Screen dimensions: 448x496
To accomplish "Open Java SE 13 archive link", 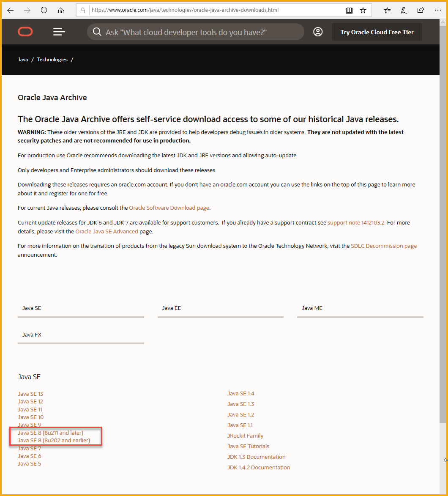I will (x=30, y=394).
